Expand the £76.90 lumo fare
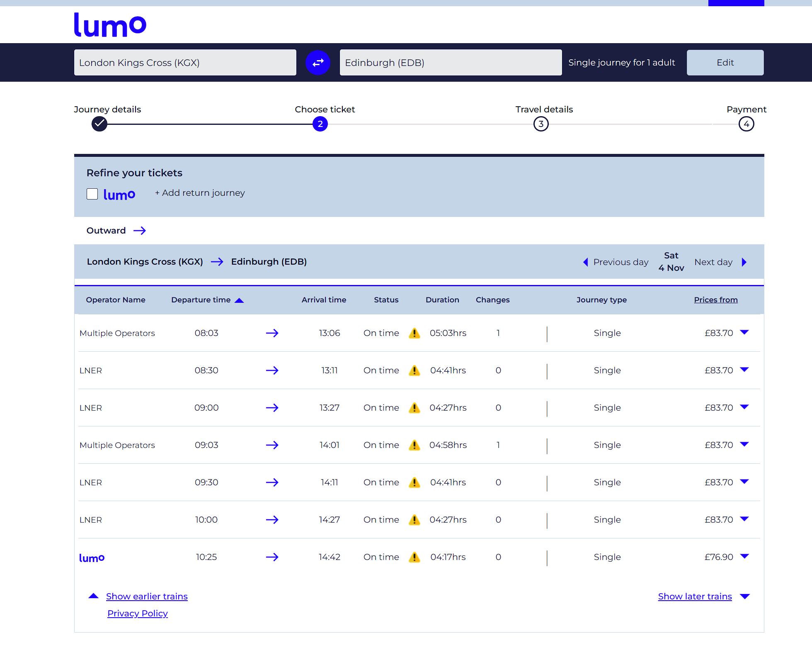The height and width of the screenshot is (650, 812). [744, 556]
